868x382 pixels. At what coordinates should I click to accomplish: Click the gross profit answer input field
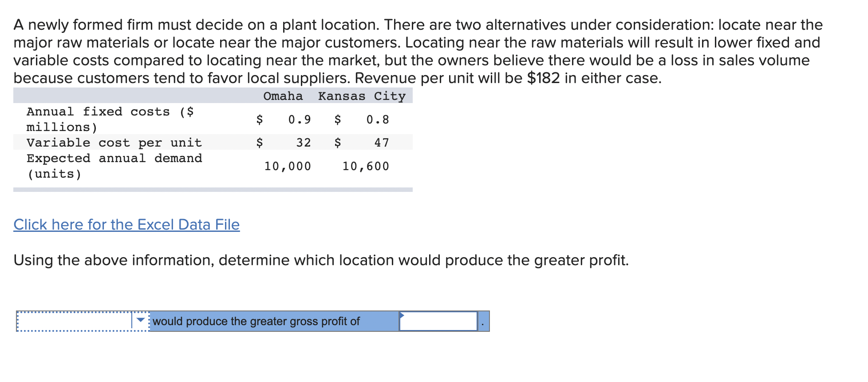438,321
